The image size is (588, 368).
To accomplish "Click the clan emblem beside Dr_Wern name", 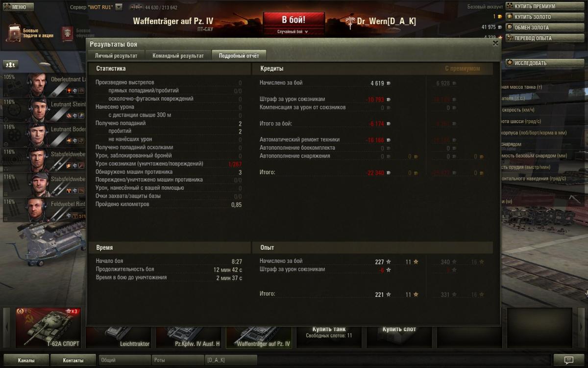I will tap(350, 22).
